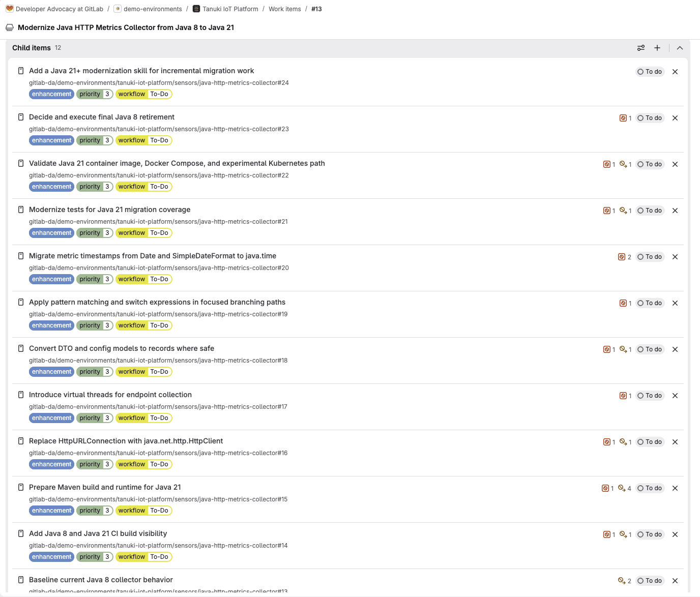Open 'Developer Advocacy at GitLab' breadcrumb
Viewport: 700px width, 597px height.
[60, 9]
